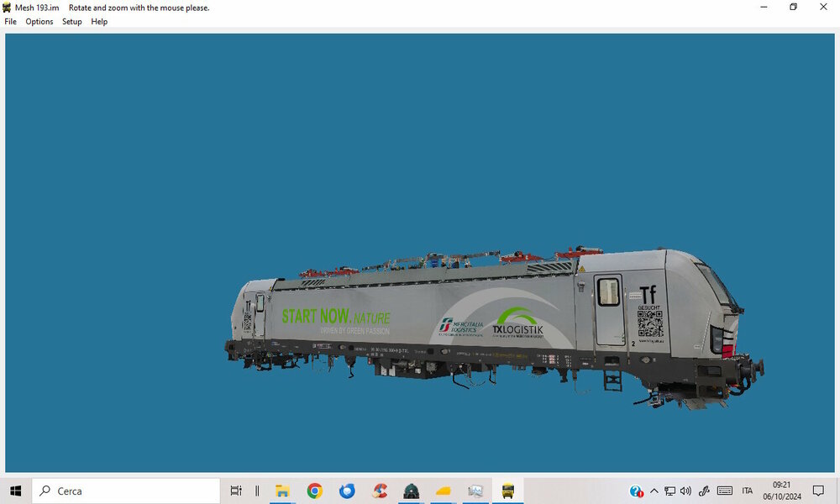Open the Setup menu
840x504 pixels.
tap(71, 22)
